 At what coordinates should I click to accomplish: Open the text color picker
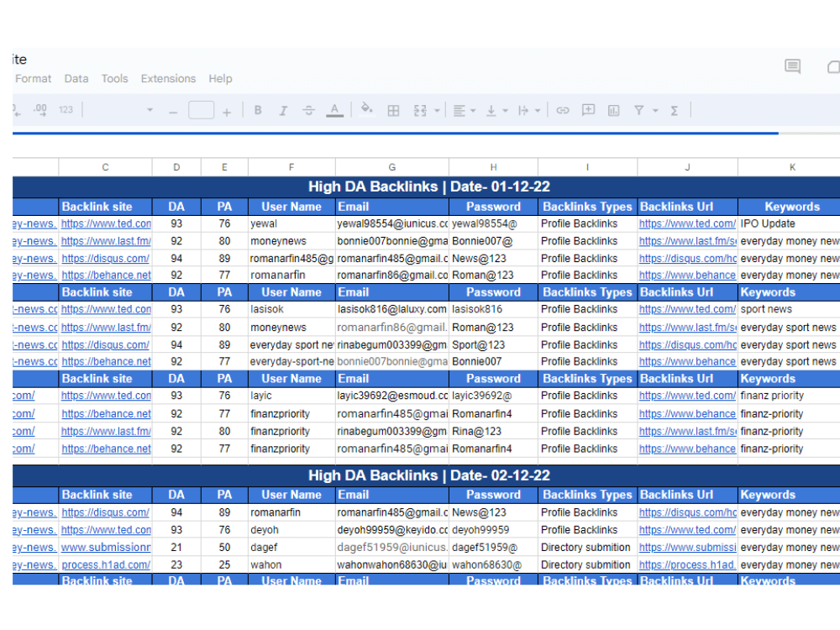335,110
